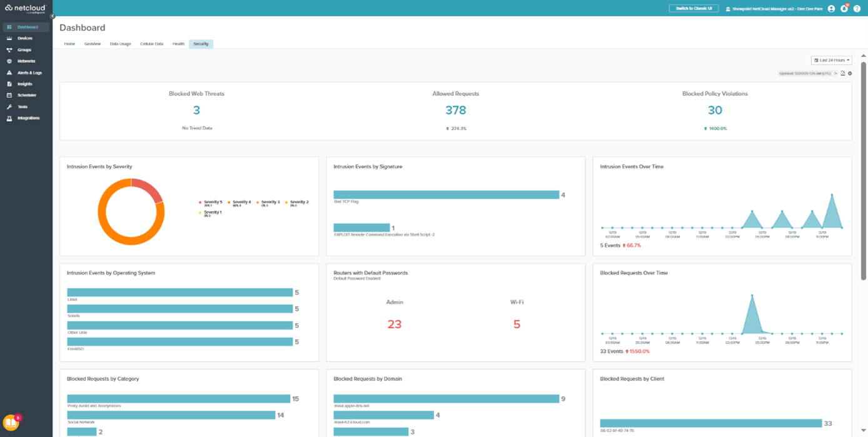Open Insights from the sidebar
868x437 pixels.
[x=26, y=84]
